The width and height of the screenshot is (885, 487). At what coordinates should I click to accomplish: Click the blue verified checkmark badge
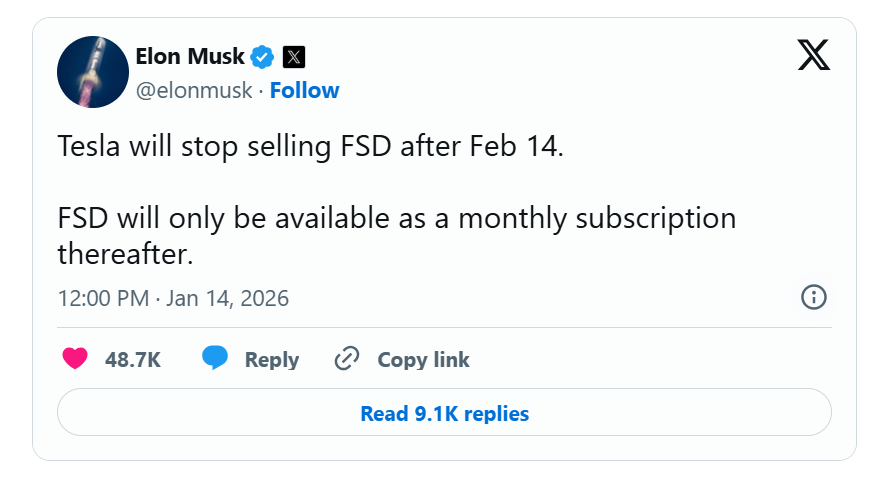262,56
